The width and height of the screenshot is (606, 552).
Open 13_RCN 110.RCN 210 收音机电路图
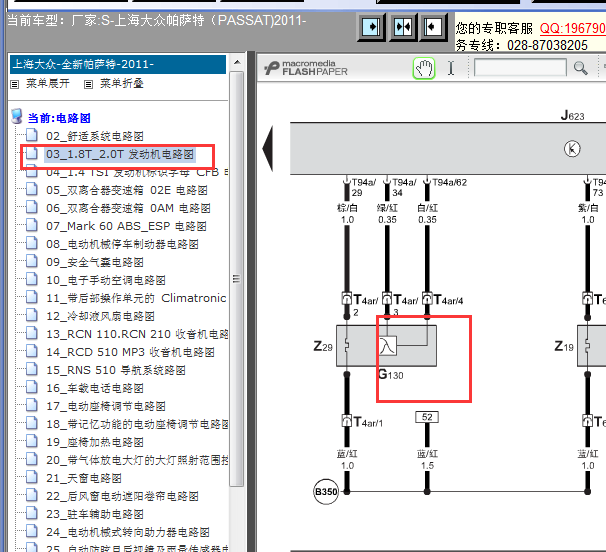click(137, 334)
